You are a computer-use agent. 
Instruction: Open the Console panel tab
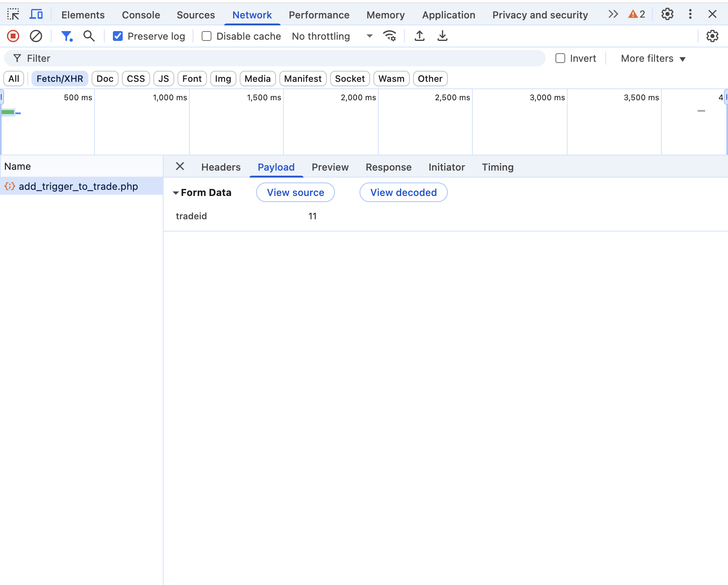click(x=141, y=15)
